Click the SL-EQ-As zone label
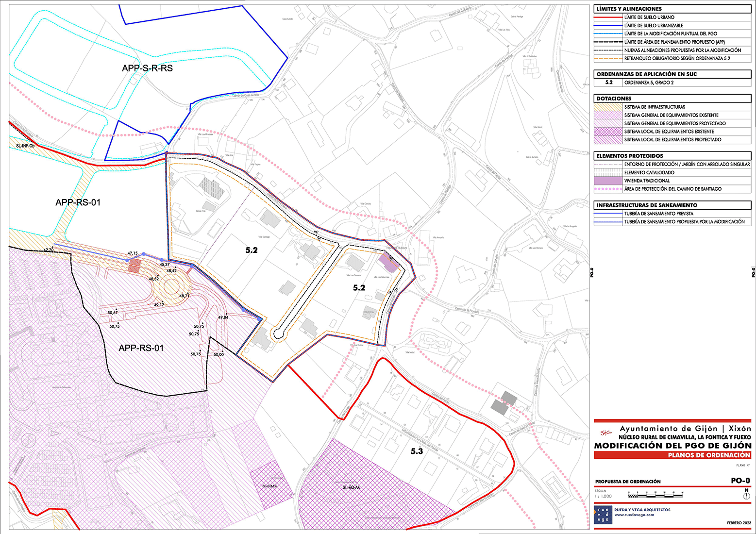756x534 pixels. tap(351, 487)
